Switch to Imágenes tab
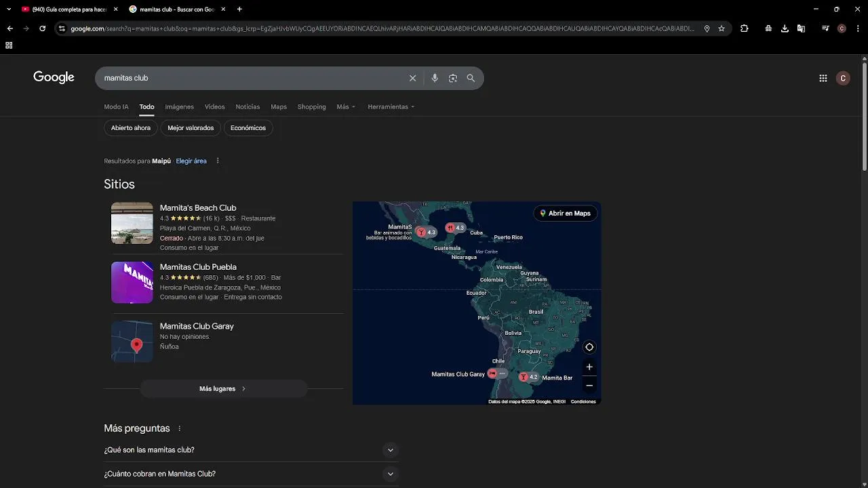The height and width of the screenshot is (488, 868). 180,107
